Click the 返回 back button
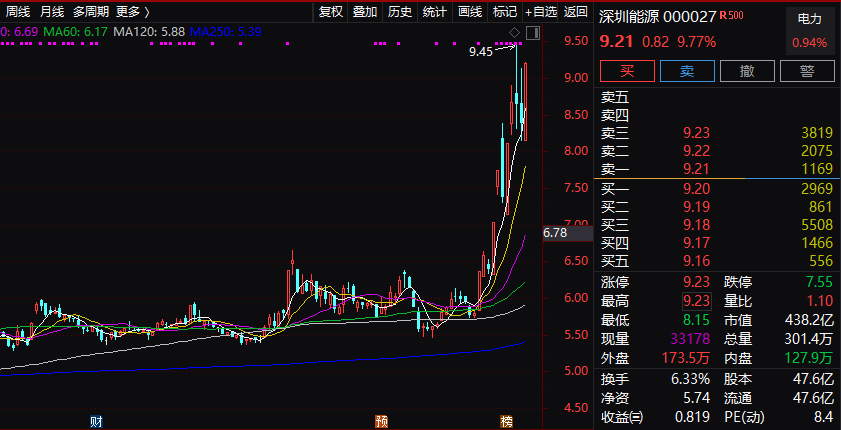This screenshot has width=841, height=430. point(576,11)
